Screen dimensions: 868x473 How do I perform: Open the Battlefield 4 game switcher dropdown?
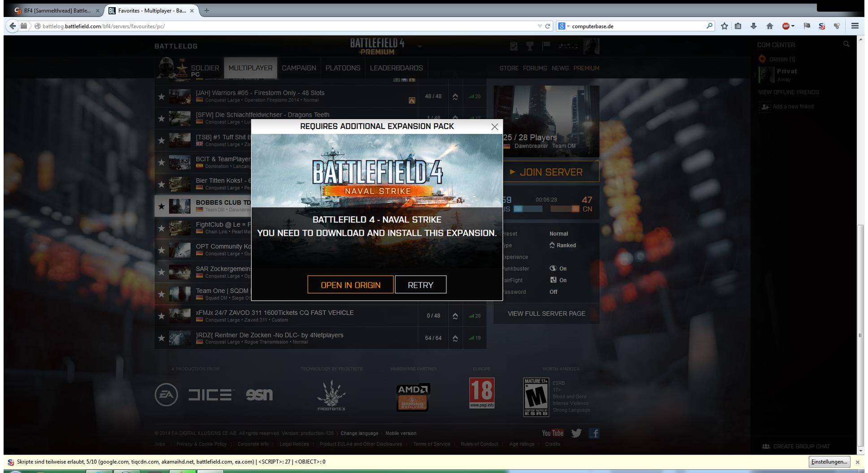click(419, 46)
